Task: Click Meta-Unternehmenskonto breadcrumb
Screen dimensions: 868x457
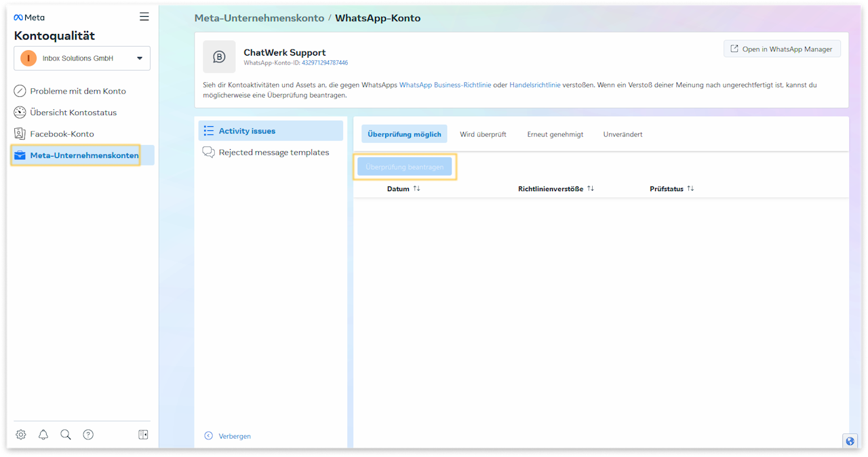Action: point(259,18)
